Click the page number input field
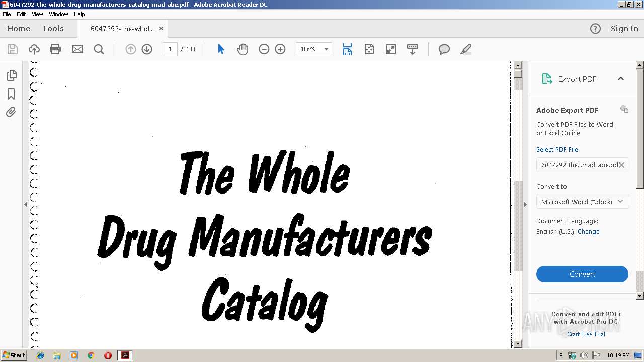The width and height of the screenshot is (644, 362). click(170, 49)
